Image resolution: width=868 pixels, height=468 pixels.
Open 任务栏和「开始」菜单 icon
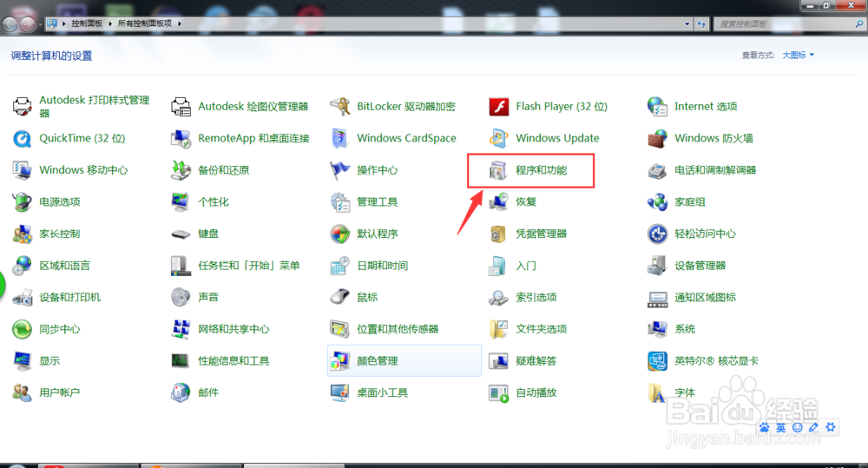pos(181,266)
